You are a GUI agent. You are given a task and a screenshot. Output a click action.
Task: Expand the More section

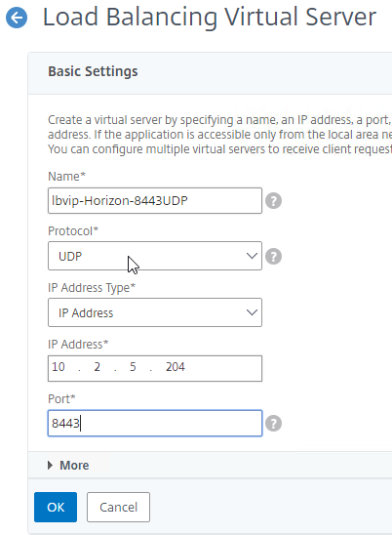(x=68, y=465)
